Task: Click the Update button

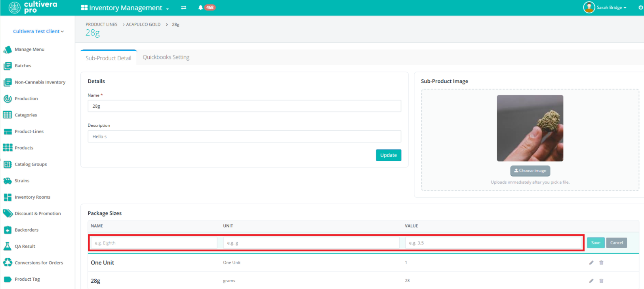Action: 389,155
